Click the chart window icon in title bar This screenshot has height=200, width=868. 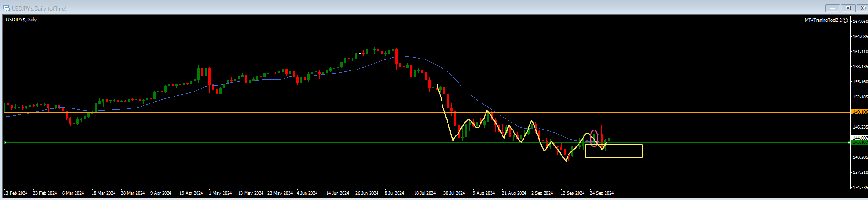[6, 8]
